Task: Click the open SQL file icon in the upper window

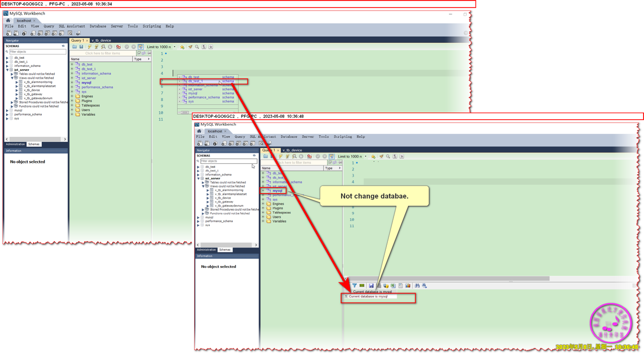Action: (74, 47)
